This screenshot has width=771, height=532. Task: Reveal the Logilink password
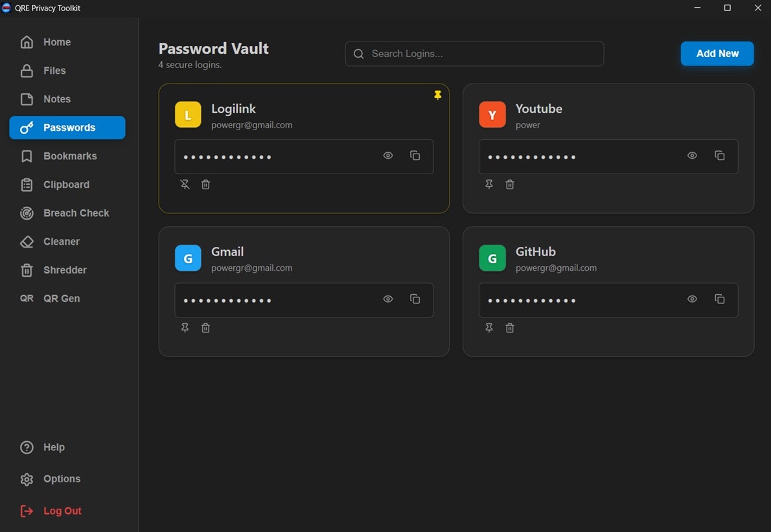click(x=387, y=156)
